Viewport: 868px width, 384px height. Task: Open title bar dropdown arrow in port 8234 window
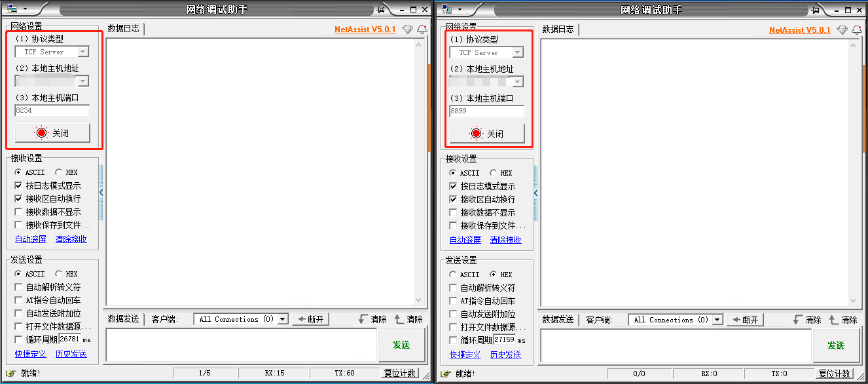tap(25, 9)
